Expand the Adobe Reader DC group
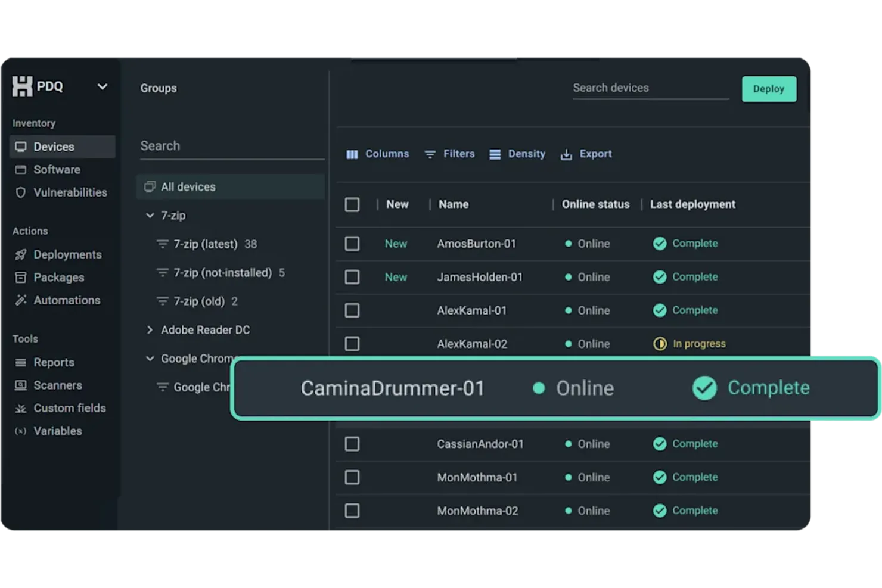Viewport: 882px width, 588px height. point(150,329)
